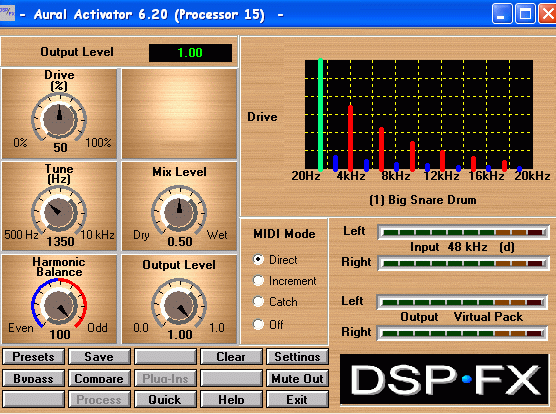Viewport: 556px width, 414px height.
Task: Click the Save button
Action: (99, 357)
